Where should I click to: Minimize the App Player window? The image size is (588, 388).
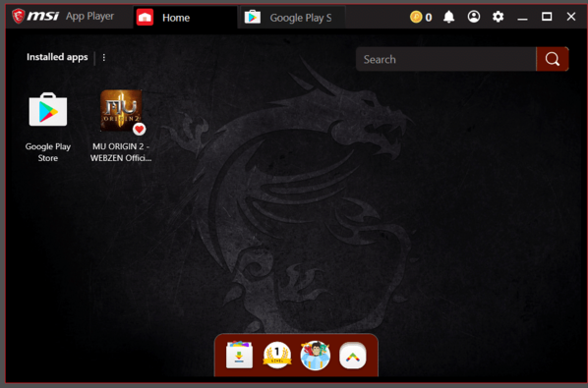(522, 18)
